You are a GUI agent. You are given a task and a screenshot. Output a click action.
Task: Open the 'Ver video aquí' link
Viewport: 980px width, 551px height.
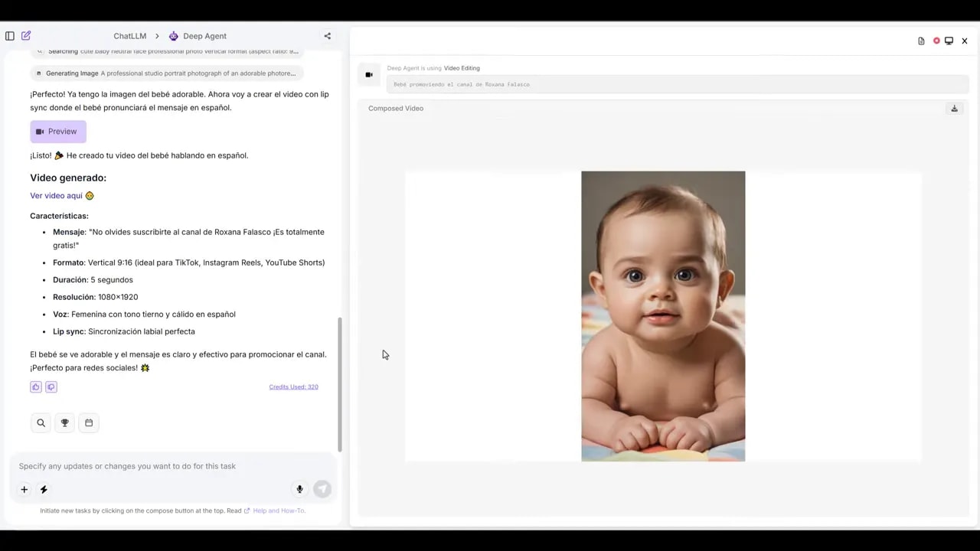pyautogui.click(x=56, y=195)
